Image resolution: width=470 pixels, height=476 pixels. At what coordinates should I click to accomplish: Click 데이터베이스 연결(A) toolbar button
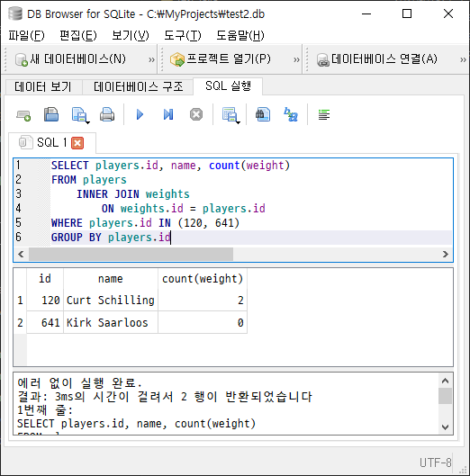click(x=377, y=58)
